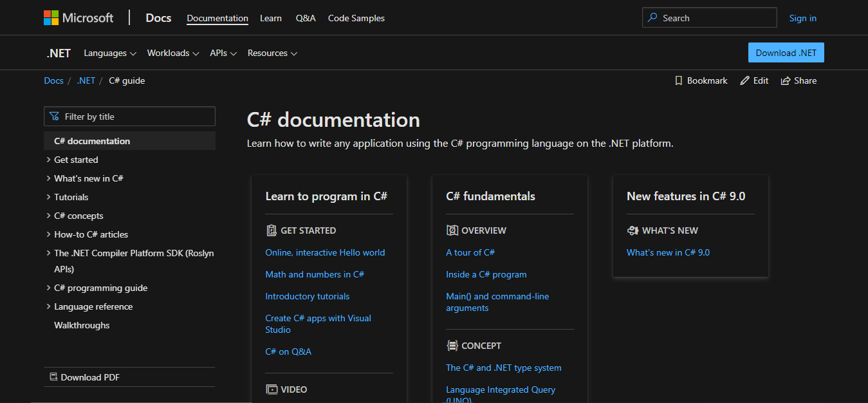Expand the .NET Compiler Platform SDK node

click(x=48, y=253)
